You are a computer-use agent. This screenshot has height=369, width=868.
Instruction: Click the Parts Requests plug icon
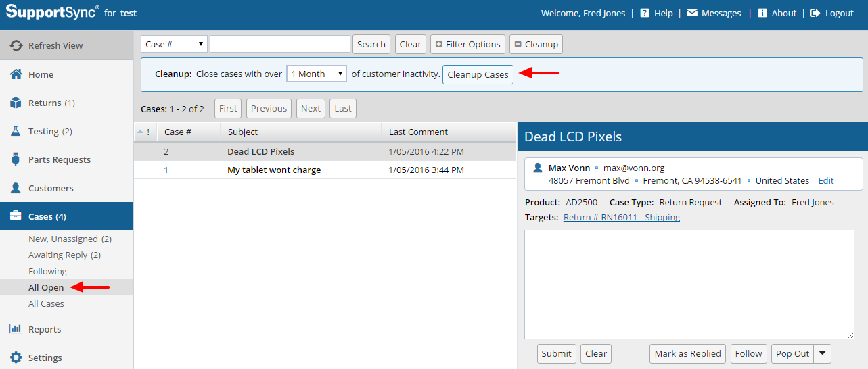16,159
